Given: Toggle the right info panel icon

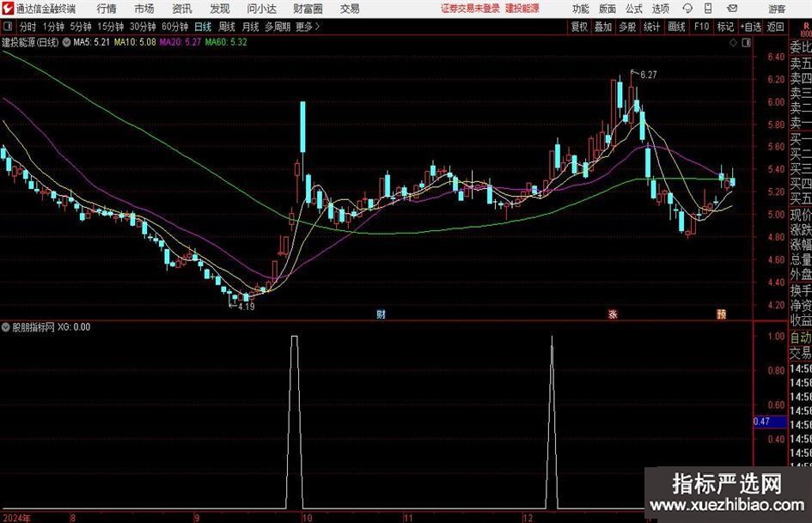Looking at the screenshot, I should (x=746, y=43).
